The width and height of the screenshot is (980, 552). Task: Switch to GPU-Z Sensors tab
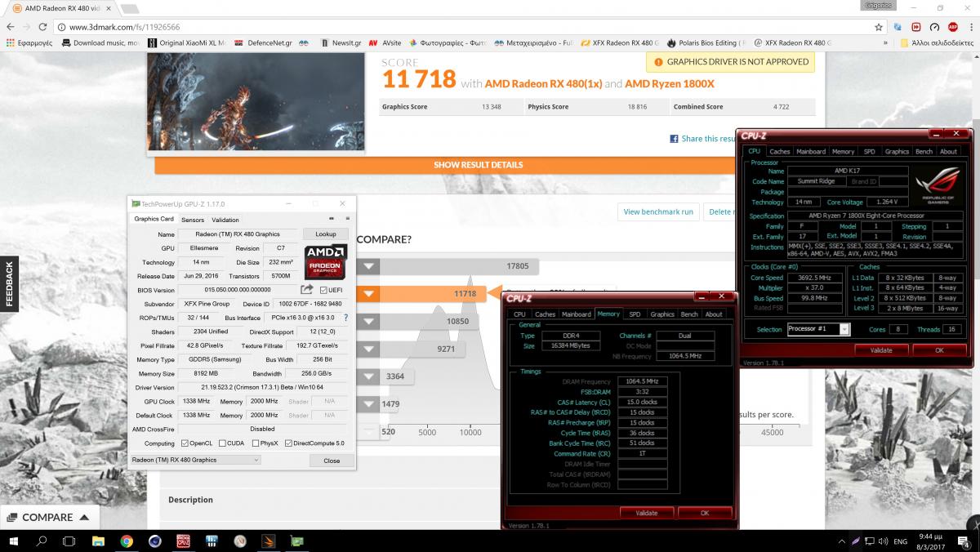193,220
